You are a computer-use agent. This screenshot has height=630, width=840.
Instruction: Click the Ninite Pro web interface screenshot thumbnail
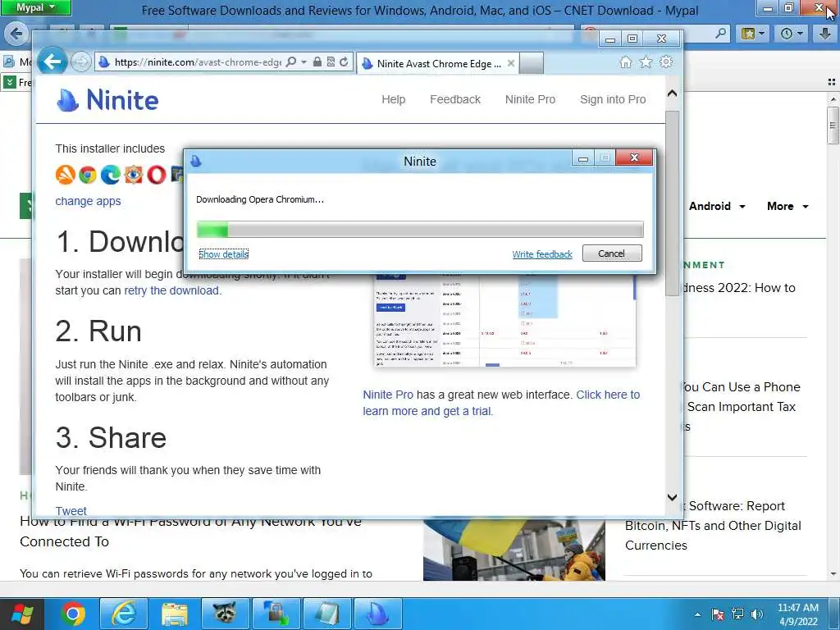[x=504, y=321]
